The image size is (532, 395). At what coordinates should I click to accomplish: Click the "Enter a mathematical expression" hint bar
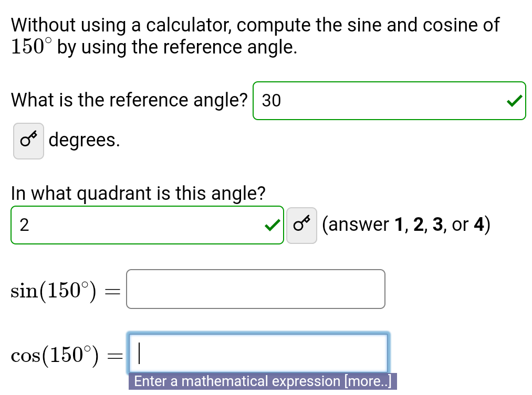(x=261, y=381)
